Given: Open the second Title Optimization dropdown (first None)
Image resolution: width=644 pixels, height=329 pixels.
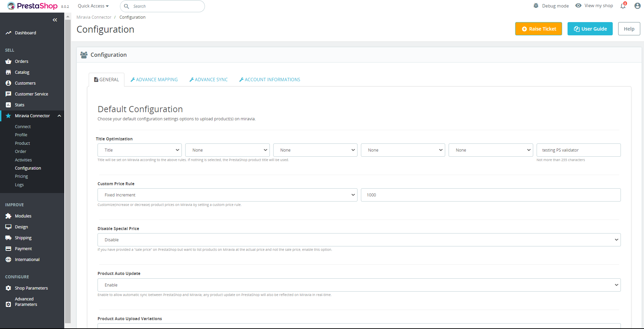Looking at the screenshot, I should (227, 150).
